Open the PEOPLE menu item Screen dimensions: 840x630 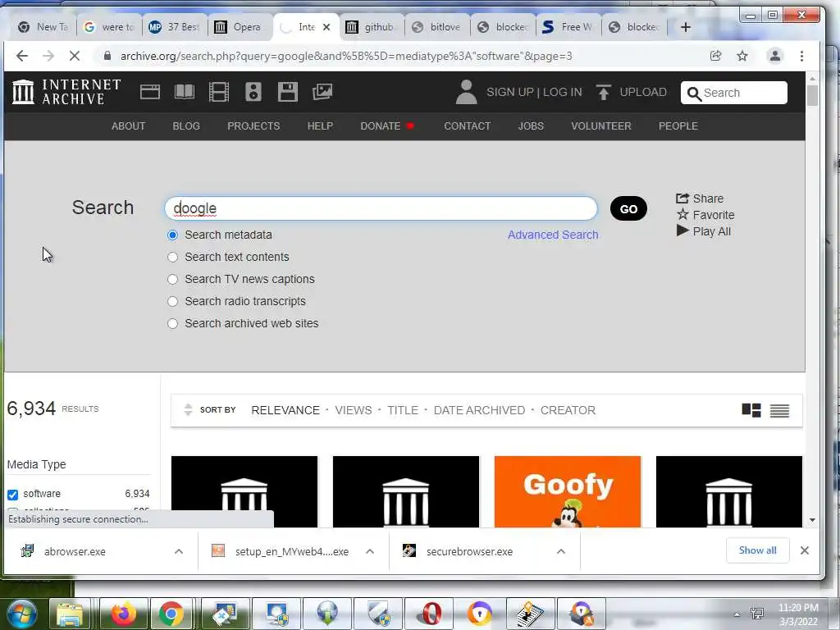pyautogui.click(x=678, y=126)
